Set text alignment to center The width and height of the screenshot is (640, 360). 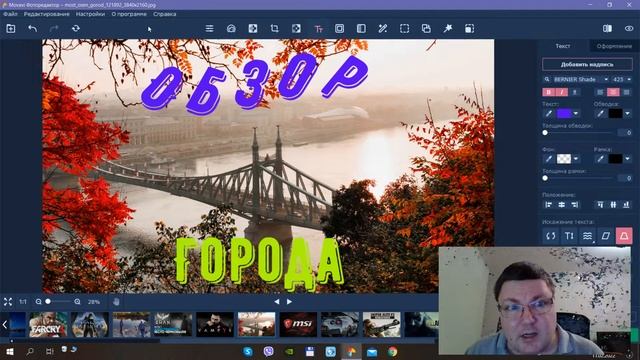[x=613, y=92]
